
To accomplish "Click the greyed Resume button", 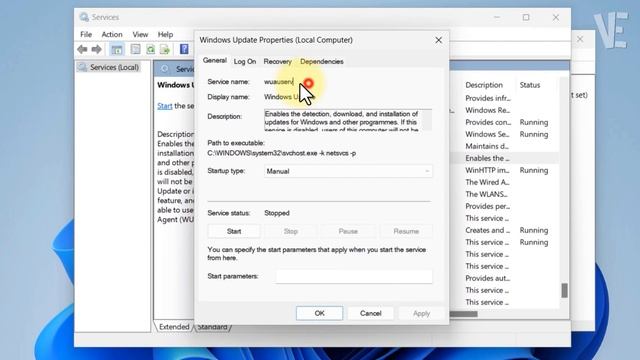I will 406,231.
